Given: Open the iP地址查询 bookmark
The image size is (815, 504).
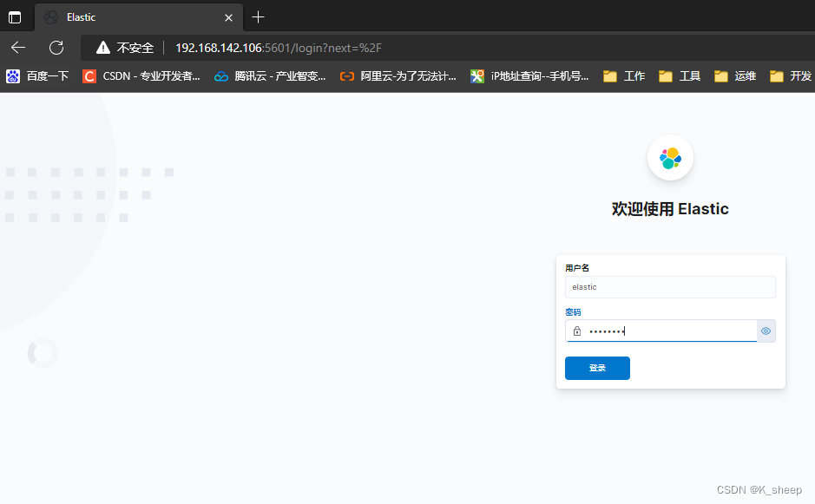Looking at the screenshot, I should [x=529, y=76].
